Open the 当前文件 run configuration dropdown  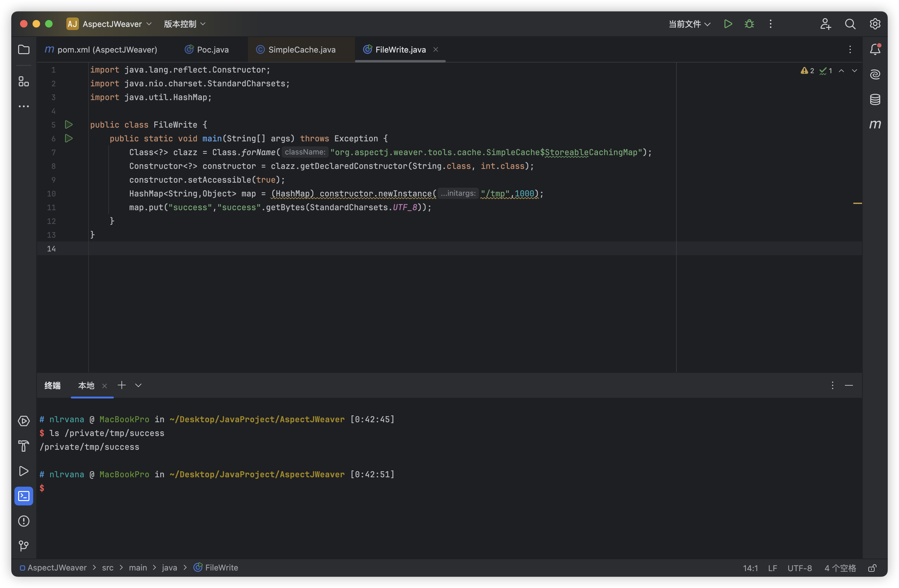coord(689,24)
